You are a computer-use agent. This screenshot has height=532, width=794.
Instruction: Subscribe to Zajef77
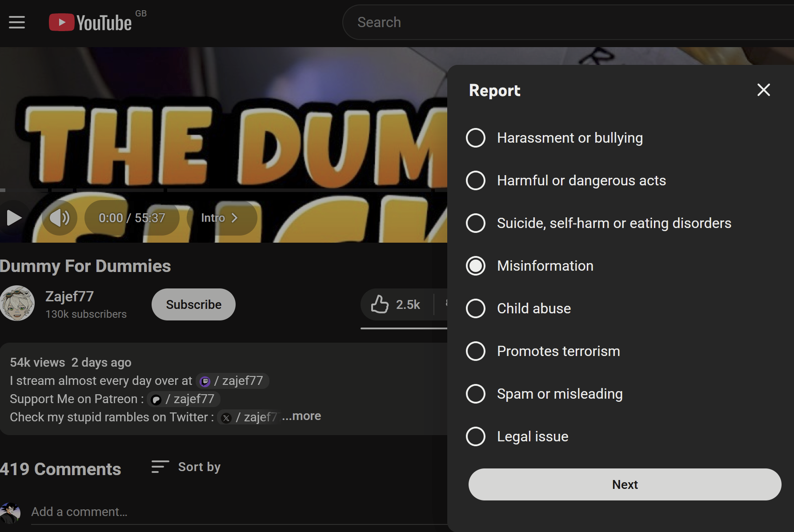coord(193,304)
